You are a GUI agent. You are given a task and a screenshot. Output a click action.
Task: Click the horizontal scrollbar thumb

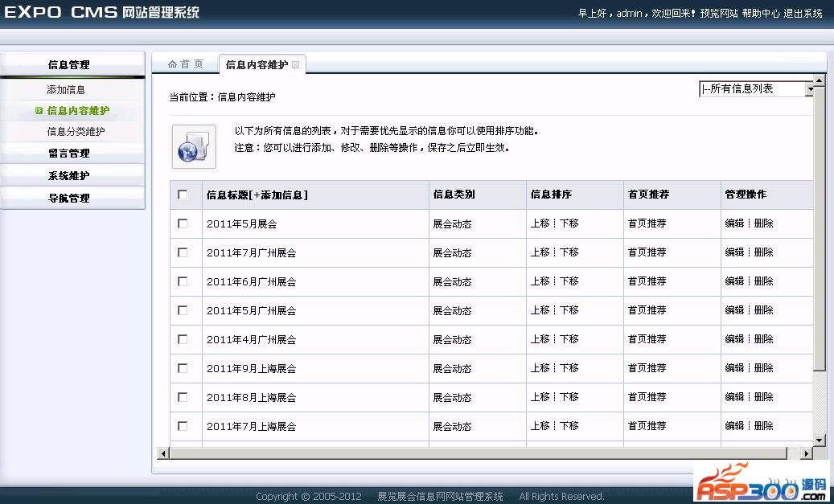[x=478, y=453]
